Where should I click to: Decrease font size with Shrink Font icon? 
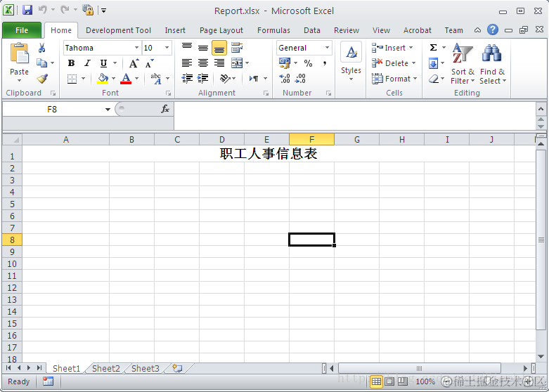(150, 63)
